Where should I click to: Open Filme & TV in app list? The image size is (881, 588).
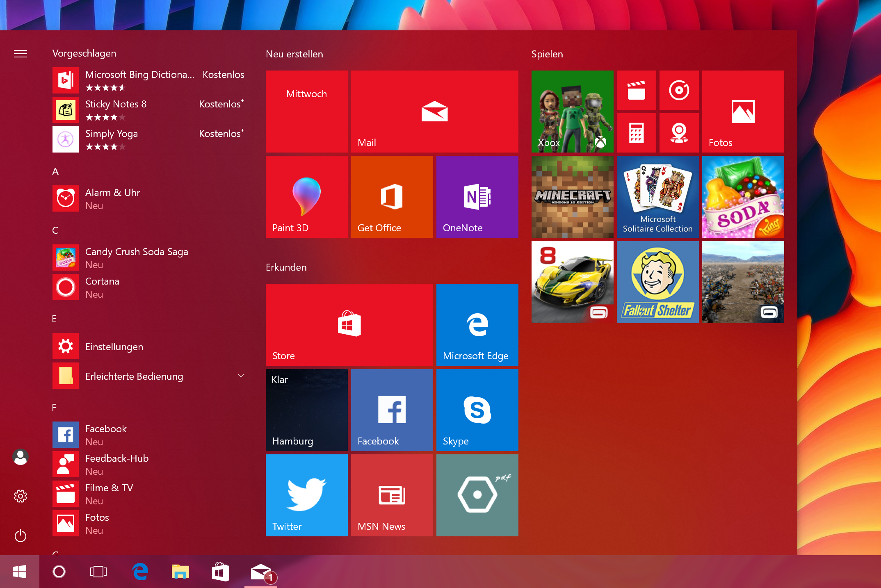pos(149,494)
